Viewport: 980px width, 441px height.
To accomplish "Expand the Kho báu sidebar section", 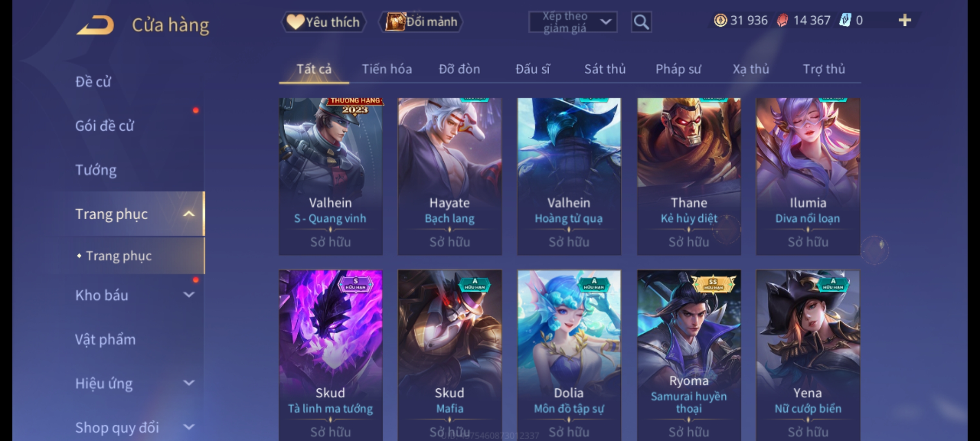I will coord(189,295).
